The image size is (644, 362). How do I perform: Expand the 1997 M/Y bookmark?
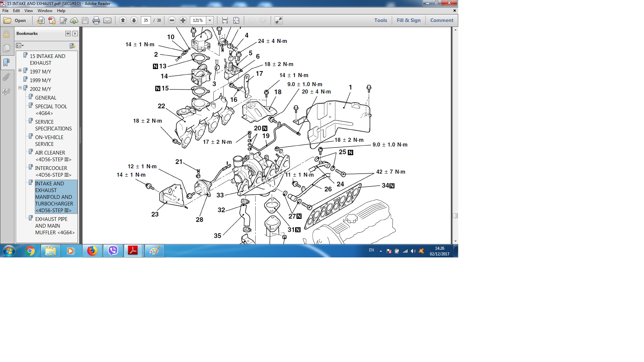(x=20, y=70)
